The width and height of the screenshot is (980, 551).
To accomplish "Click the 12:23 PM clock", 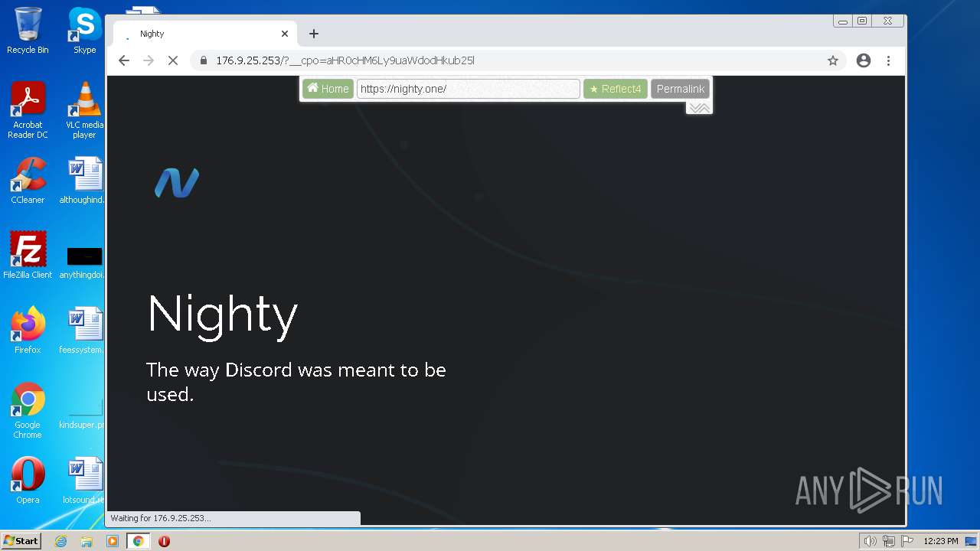I will 940,541.
